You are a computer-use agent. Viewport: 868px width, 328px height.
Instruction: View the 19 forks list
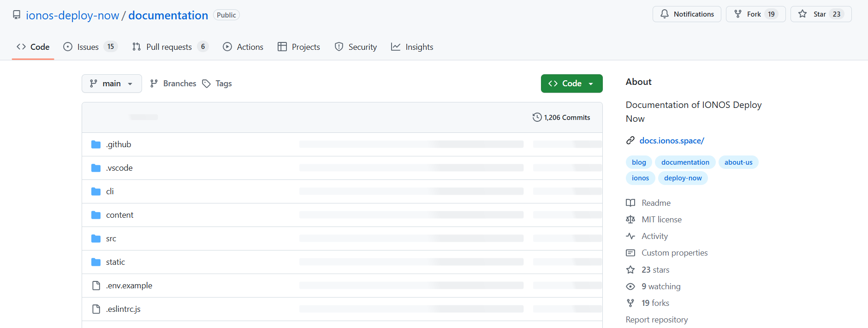coord(655,303)
